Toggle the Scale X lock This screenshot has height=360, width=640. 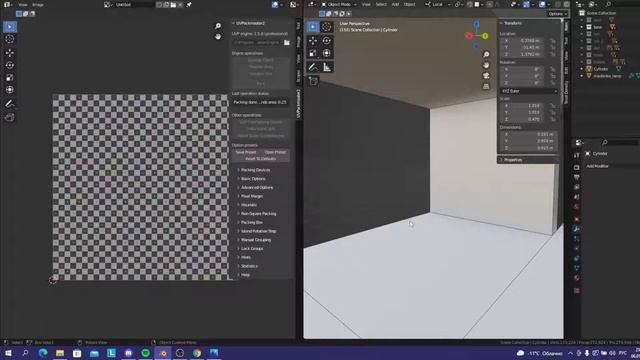(553, 106)
